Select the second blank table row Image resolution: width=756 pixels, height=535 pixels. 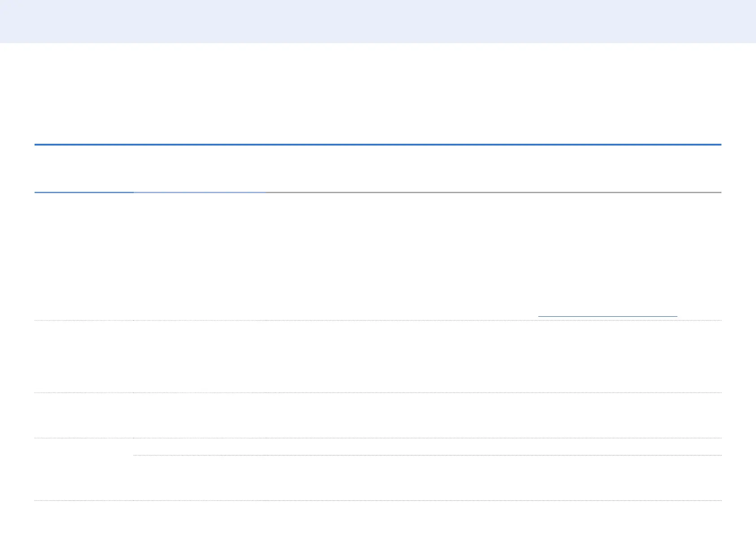click(378, 357)
